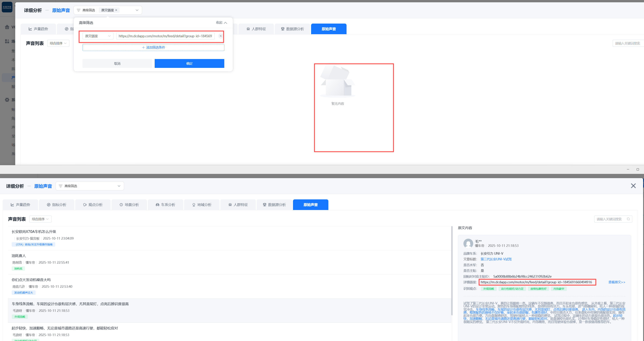Clear the 原文链接 filter row with X

pos(221,36)
